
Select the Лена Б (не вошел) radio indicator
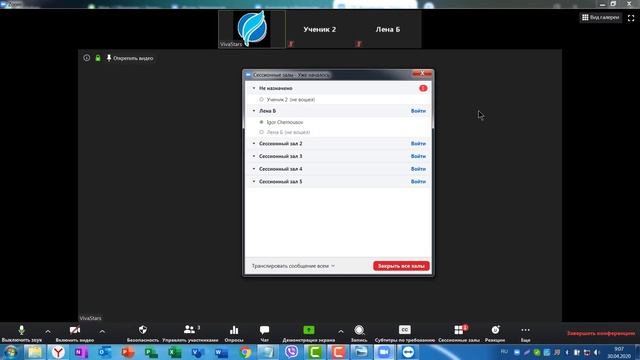point(262,132)
